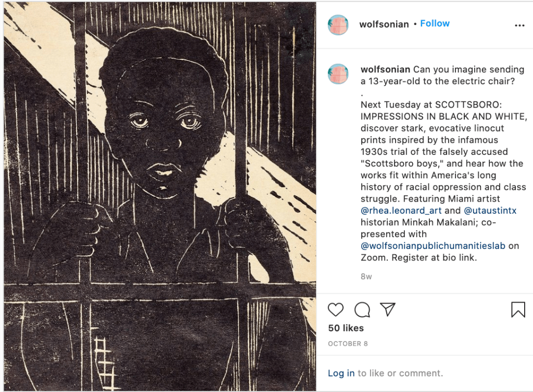Follow the wolfsonian account

coord(435,23)
